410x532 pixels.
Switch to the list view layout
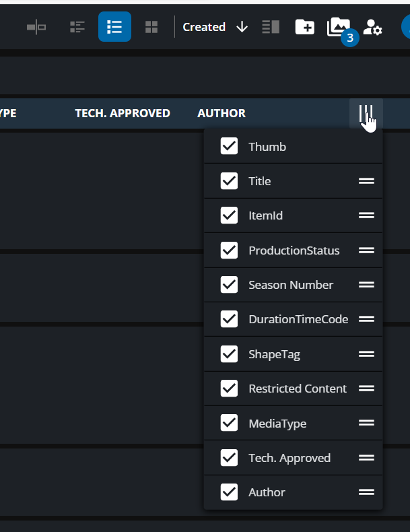tap(114, 27)
